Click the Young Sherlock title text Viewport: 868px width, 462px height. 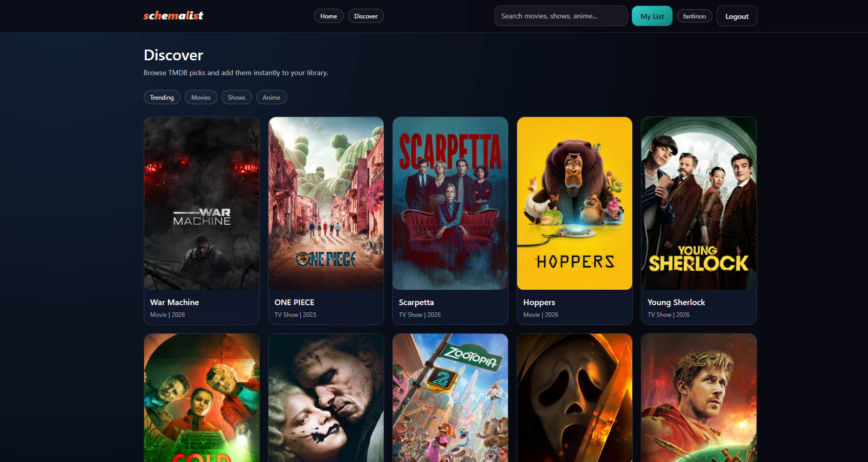676,303
